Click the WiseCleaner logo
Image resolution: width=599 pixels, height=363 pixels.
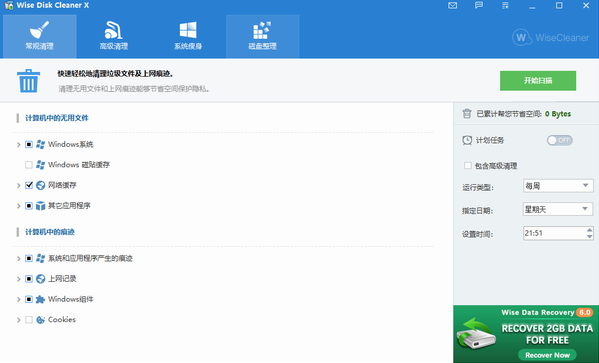pos(550,37)
